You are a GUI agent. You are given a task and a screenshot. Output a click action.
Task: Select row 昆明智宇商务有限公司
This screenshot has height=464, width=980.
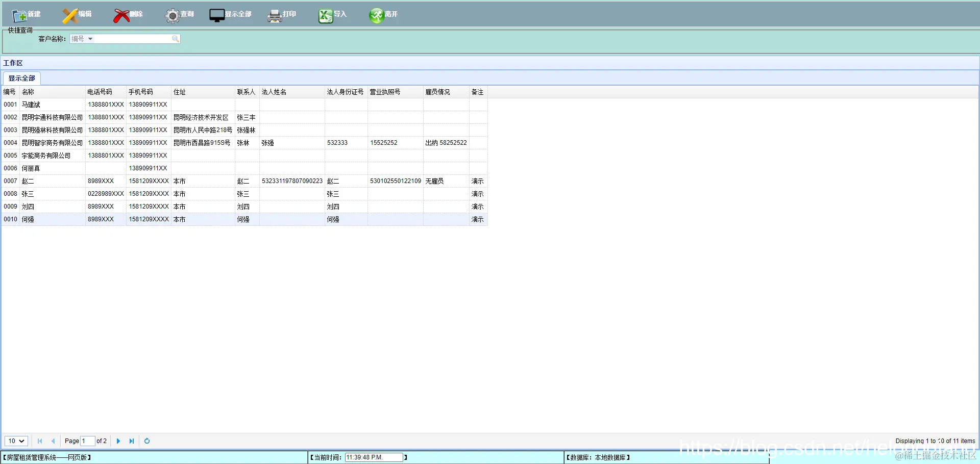244,143
